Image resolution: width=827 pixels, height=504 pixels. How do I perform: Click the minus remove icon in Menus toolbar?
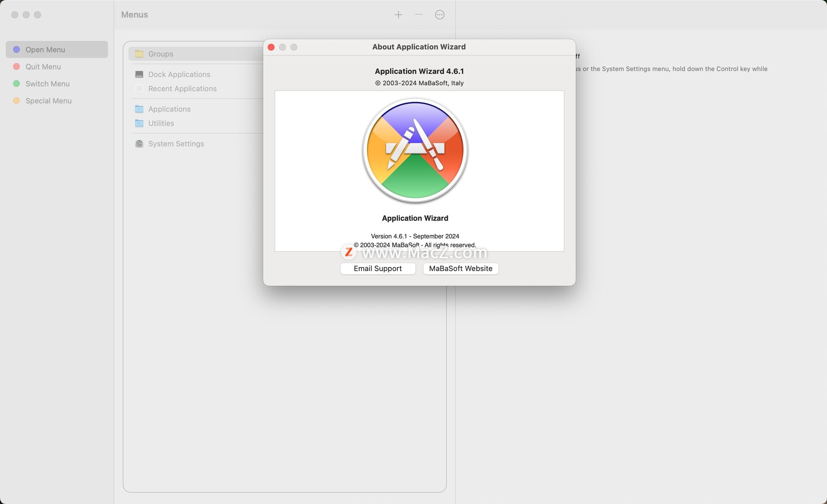419,15
